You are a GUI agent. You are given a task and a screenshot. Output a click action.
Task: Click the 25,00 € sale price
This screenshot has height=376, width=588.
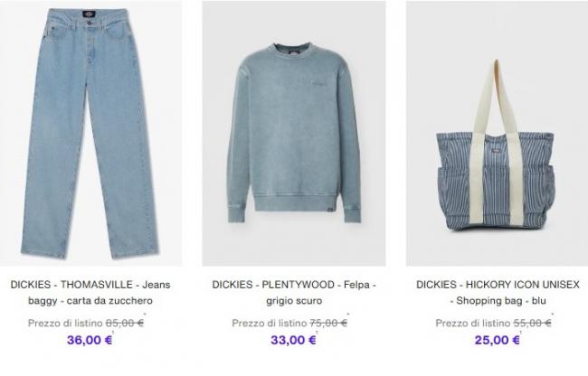coord(498,340)
